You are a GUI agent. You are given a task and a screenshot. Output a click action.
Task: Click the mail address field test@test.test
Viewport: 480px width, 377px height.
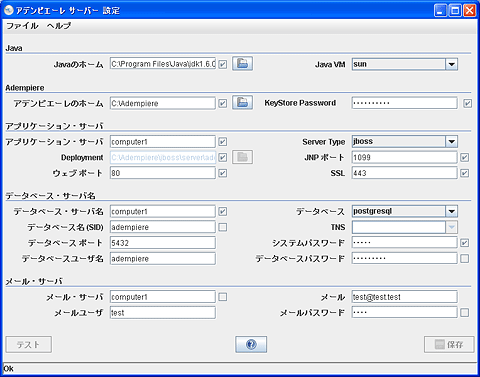[404, 297]
